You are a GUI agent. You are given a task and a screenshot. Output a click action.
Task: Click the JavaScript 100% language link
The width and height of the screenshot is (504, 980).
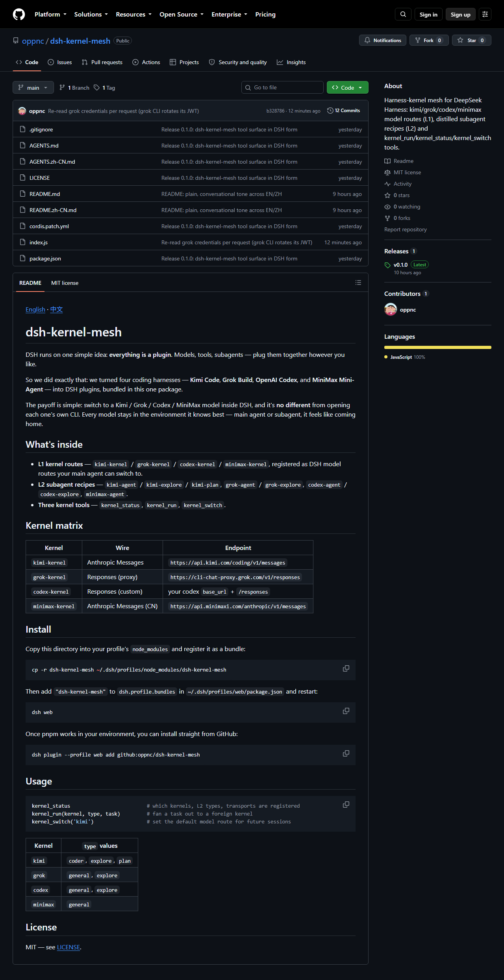(x=405, y=357)
